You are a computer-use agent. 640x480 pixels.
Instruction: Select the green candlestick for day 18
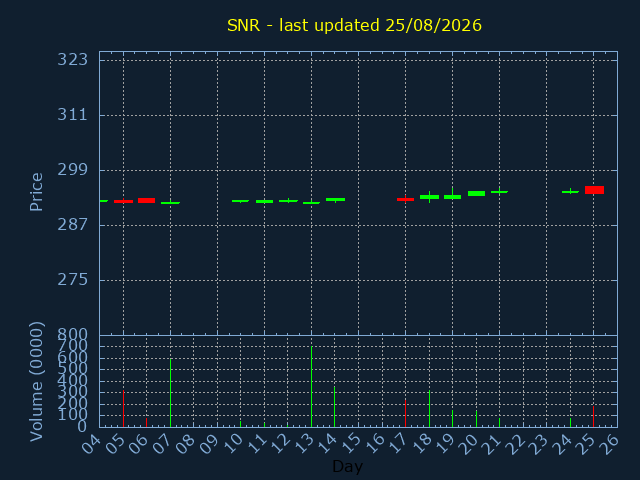click(429, 197)
